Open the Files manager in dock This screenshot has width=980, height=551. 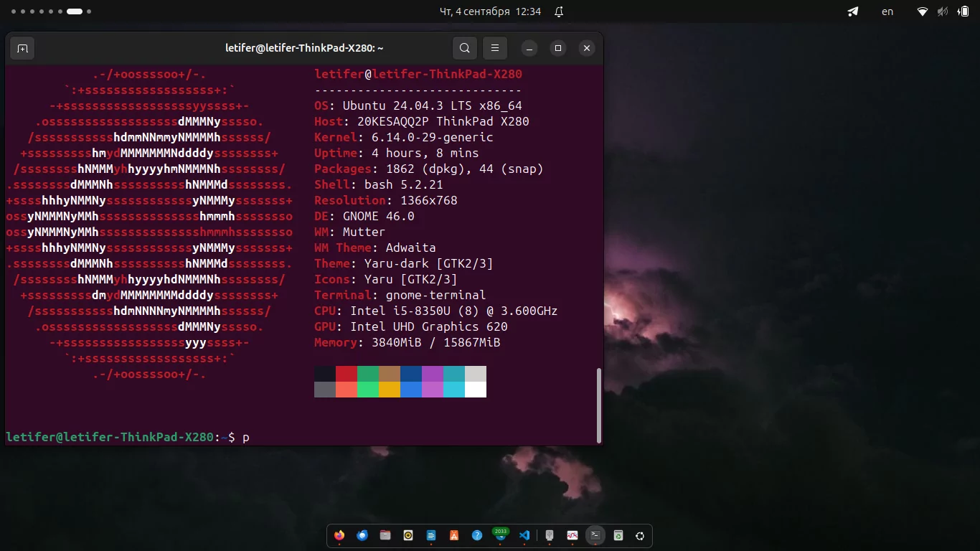coord(385,535)
